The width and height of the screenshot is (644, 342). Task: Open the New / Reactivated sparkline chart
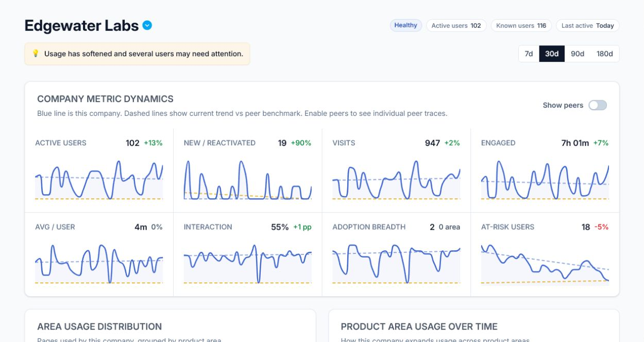click(x=248, y=180)
